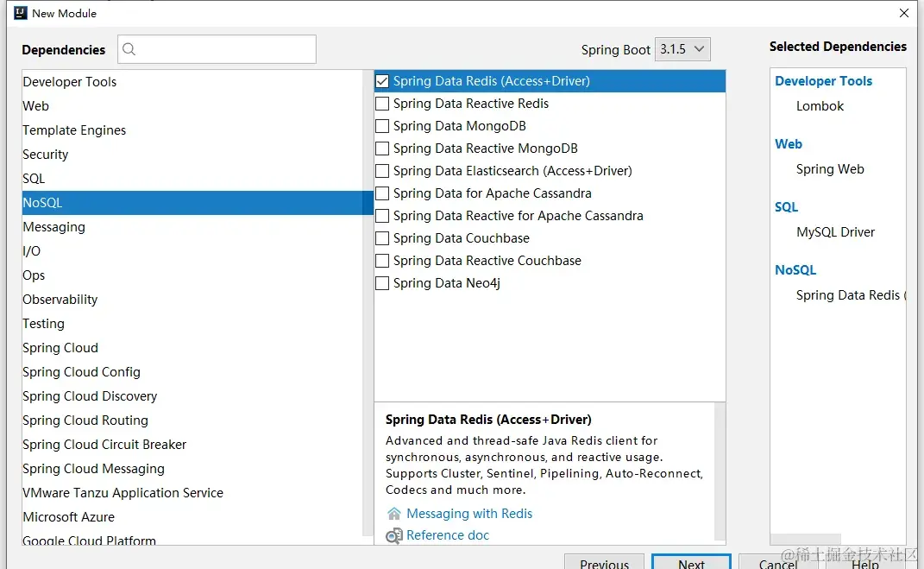This screenshot has width=924, height=569.
Task: Click the Reference doc icon
Action: point(394,536)
